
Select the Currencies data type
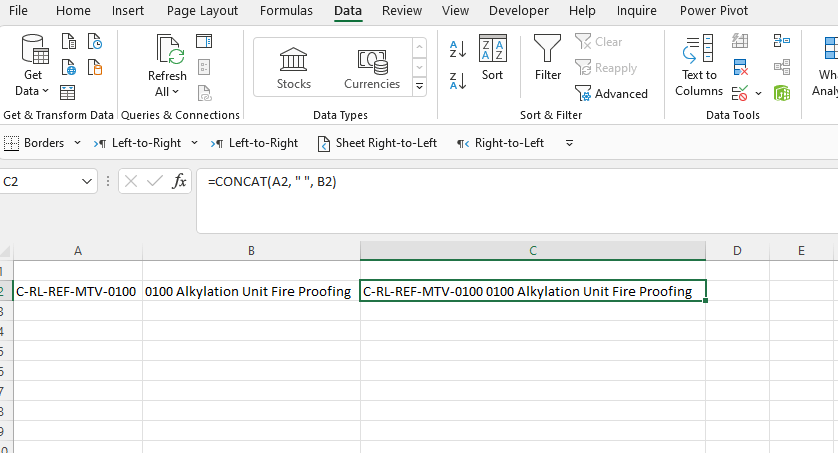click(372, 68)
